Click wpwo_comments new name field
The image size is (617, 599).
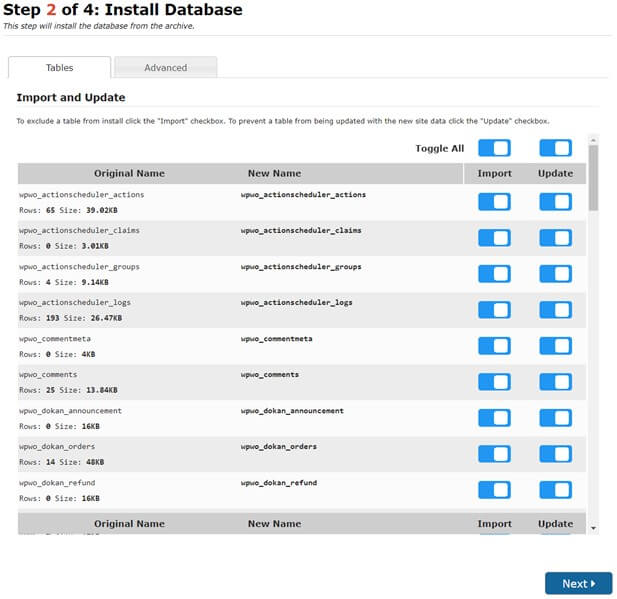(x=273, y=374)
